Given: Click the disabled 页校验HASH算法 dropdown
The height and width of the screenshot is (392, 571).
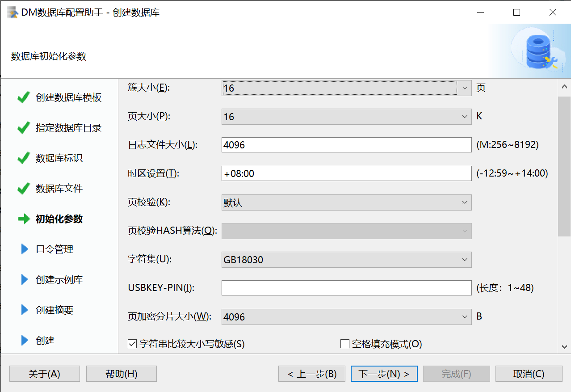Looking at the screenshot, I should coord(346,231).
